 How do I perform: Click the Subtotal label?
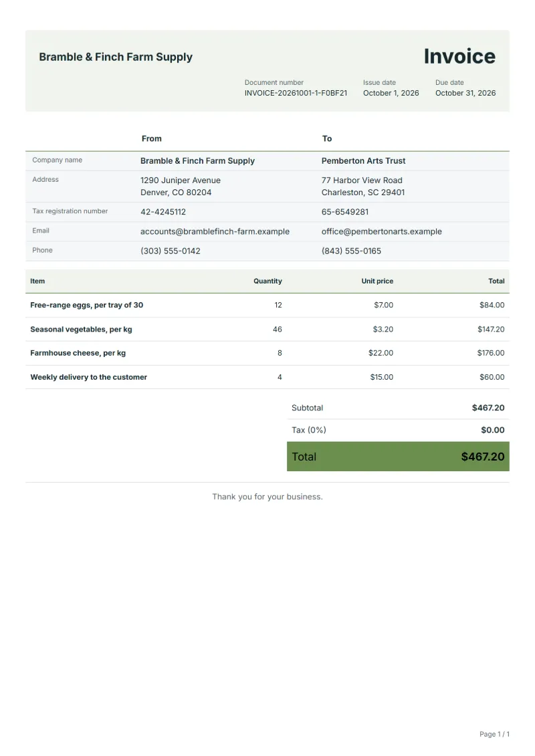(308, 408)
